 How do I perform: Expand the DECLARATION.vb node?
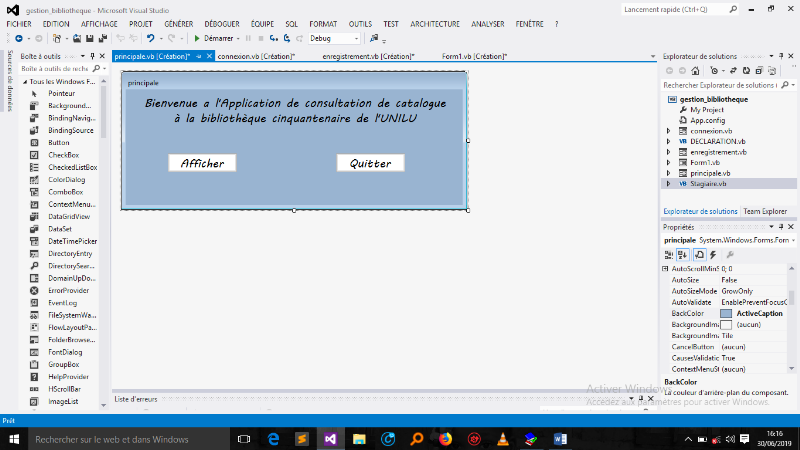[668, 141]
